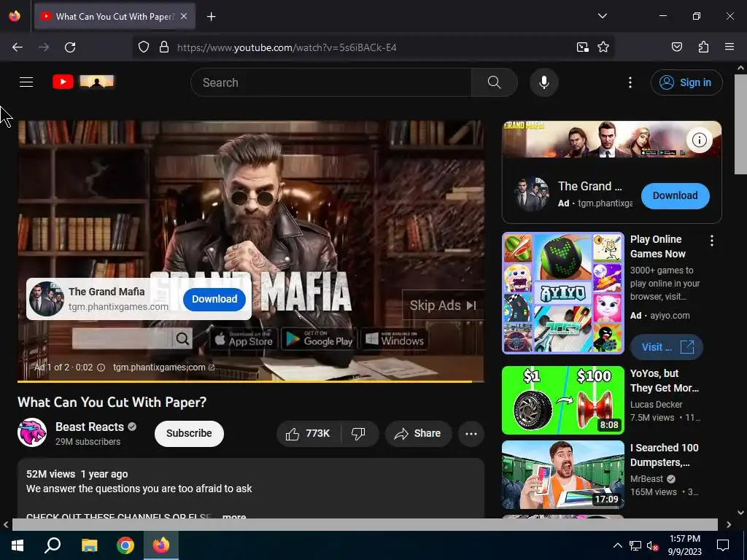Viewport: 747px width, 560px height.
Task: Open Windows taskbar search
Action: [53, 545]
